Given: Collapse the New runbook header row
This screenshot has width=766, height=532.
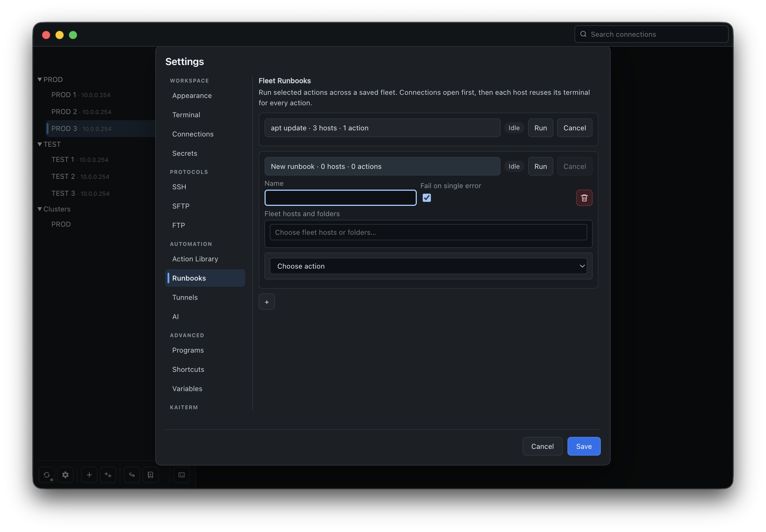Looking at the screenshot, I should [382, 166].
